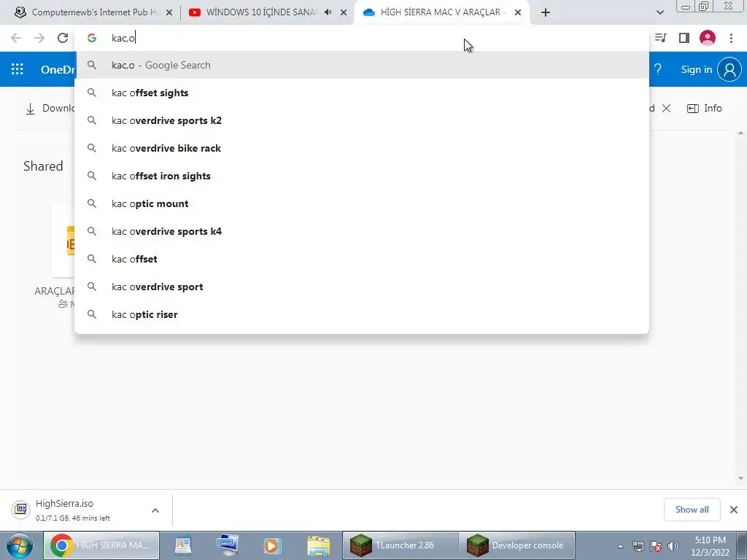
Task: Go back to the previous page
Action: click(16, 38)
